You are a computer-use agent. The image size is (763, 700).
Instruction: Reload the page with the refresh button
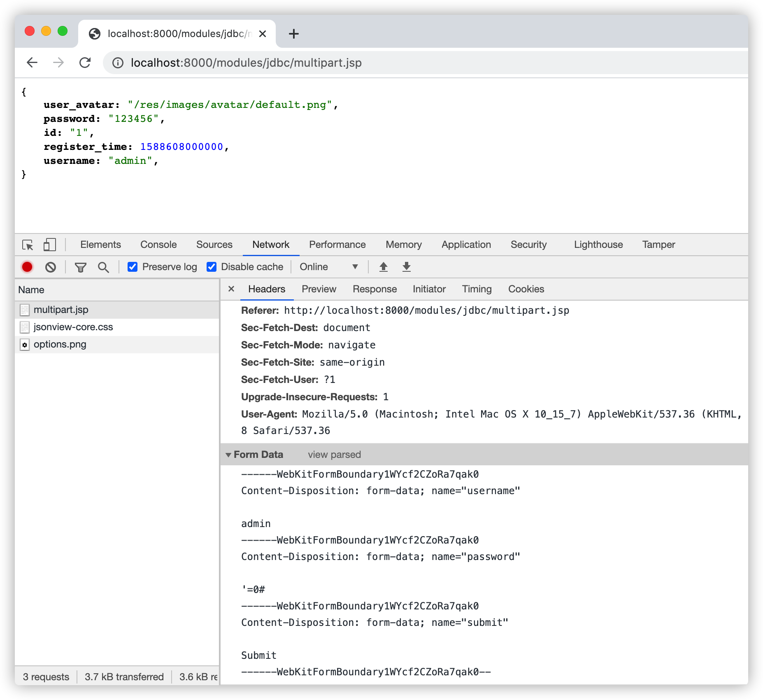click(x=85, y=63)
